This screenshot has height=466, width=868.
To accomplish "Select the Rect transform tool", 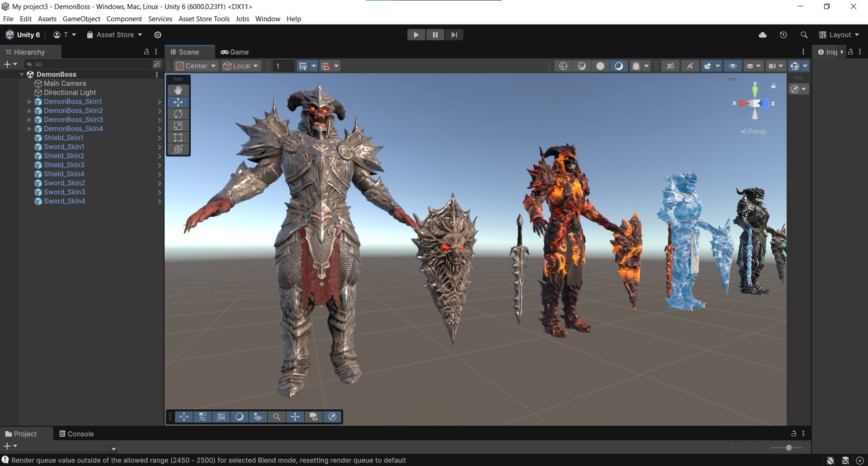I will 178,138.
